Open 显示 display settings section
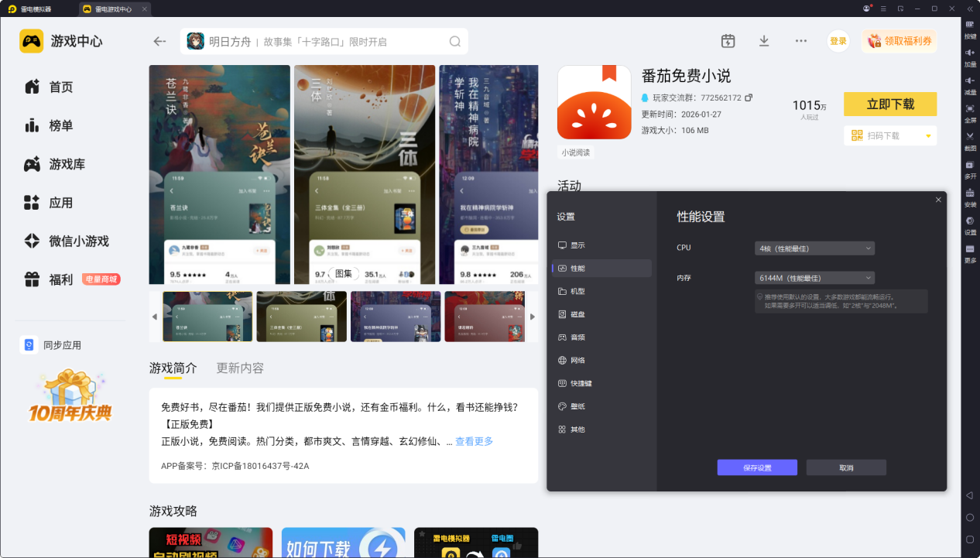Image resolution: width=980 pixels, height=558 pixels. [x=601, y=245]
